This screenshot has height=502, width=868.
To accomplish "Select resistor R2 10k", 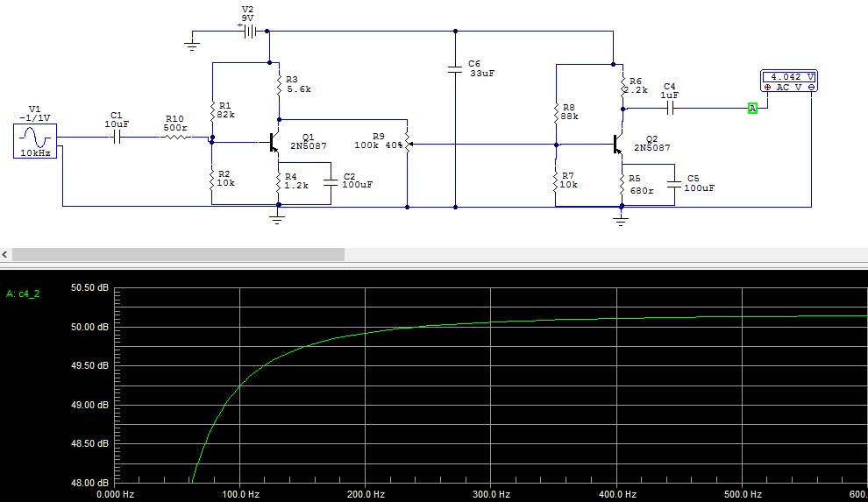I will [x=212, y=179].
